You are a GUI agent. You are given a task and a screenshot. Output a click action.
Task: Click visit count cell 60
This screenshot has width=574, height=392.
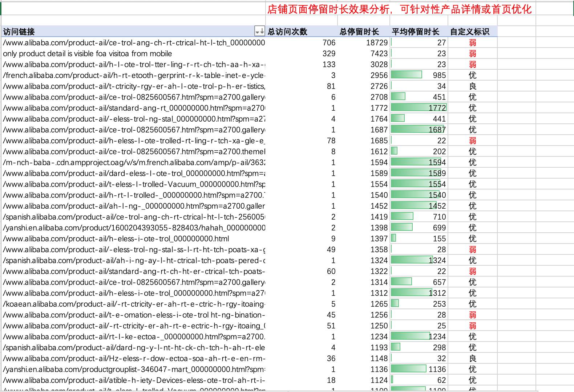(302, 271)
